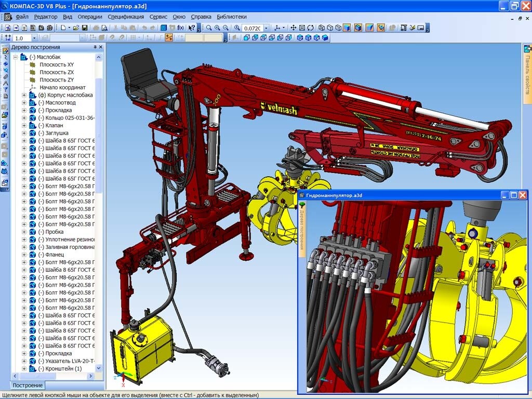Activate the Rotate model tool
This screenshot has height=399, width=532.
coord(310,27)
